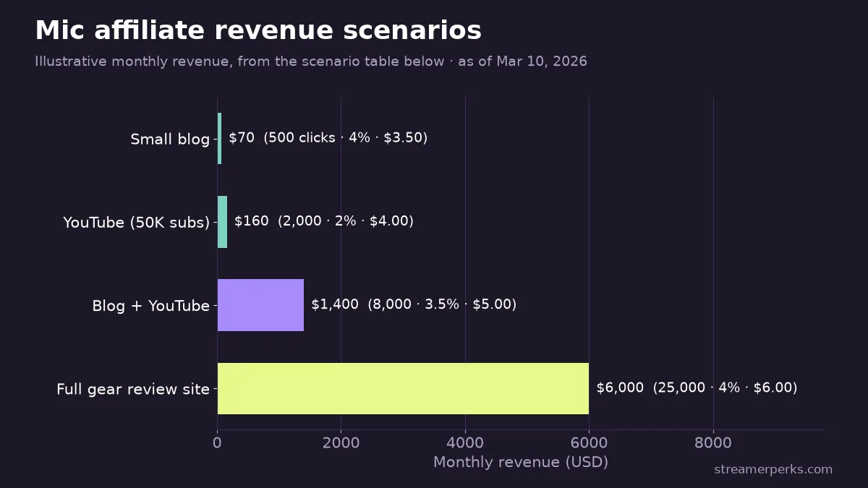Click the '$1,400 (8,000 · 3.5% · $5.00)' annotation

414,304
